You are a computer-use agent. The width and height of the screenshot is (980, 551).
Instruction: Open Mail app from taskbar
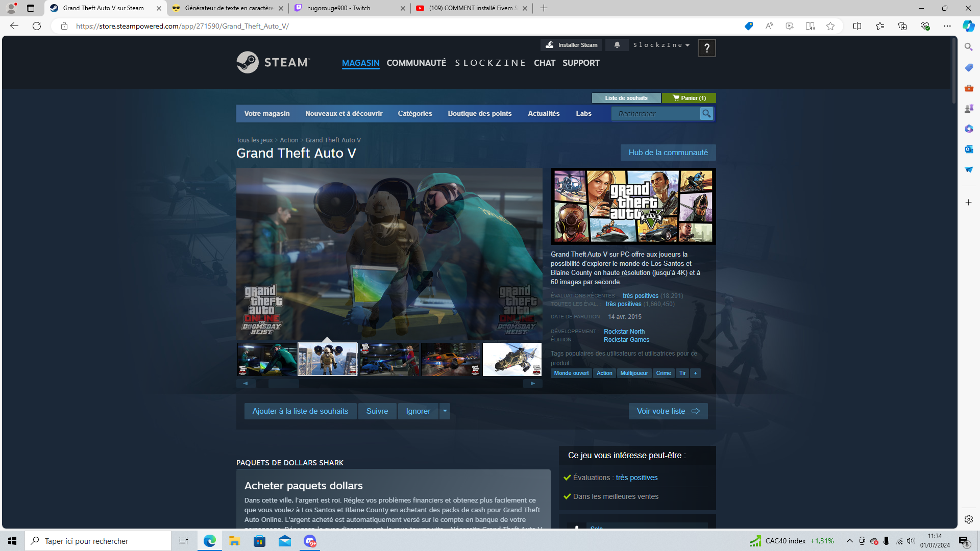coord(284,541)
